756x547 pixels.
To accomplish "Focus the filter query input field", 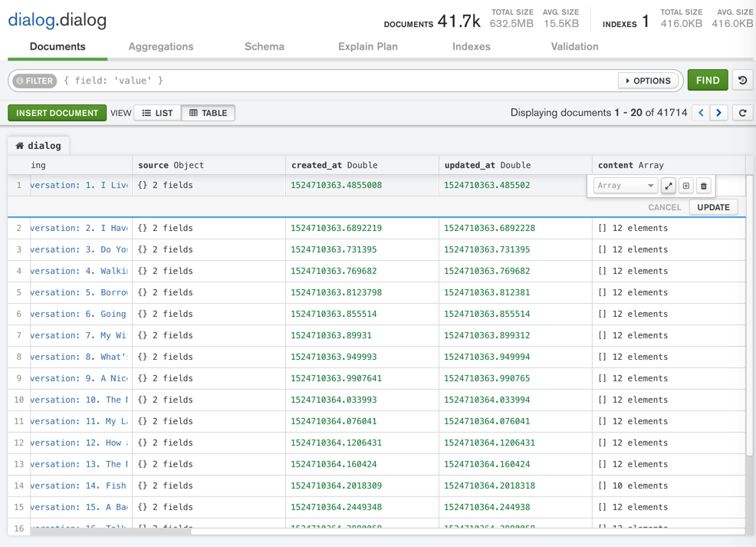I will pos(337,81).
